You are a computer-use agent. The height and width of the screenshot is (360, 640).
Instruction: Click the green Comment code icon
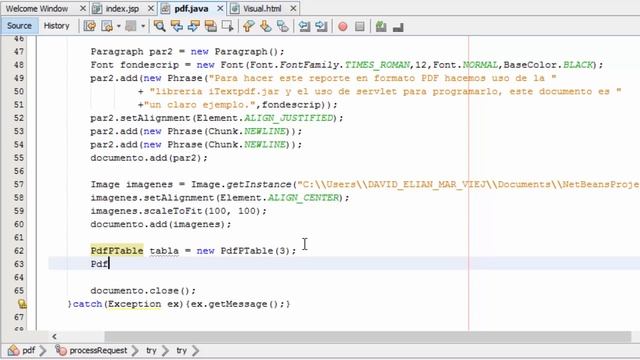pyautogui.click(x=381, y=27)
